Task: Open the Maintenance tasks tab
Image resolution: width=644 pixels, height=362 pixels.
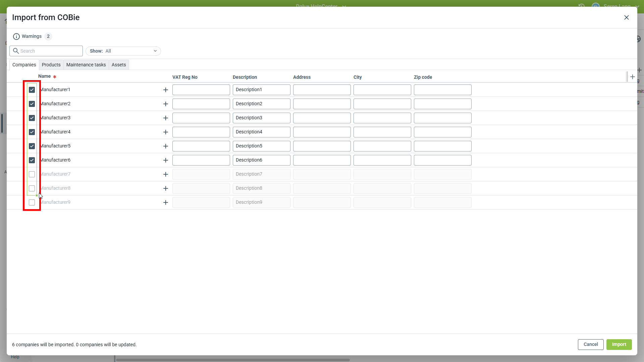Action: (x=86, y=65)
